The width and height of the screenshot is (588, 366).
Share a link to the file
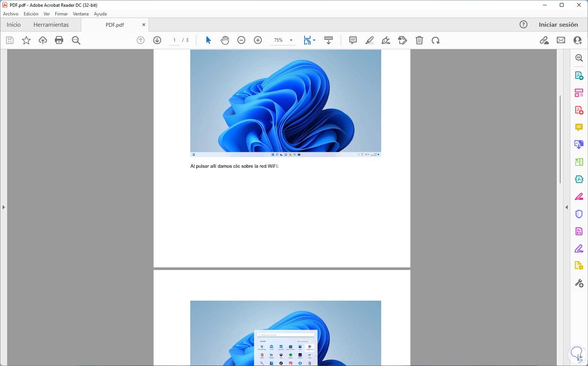[x=544, y=40]
